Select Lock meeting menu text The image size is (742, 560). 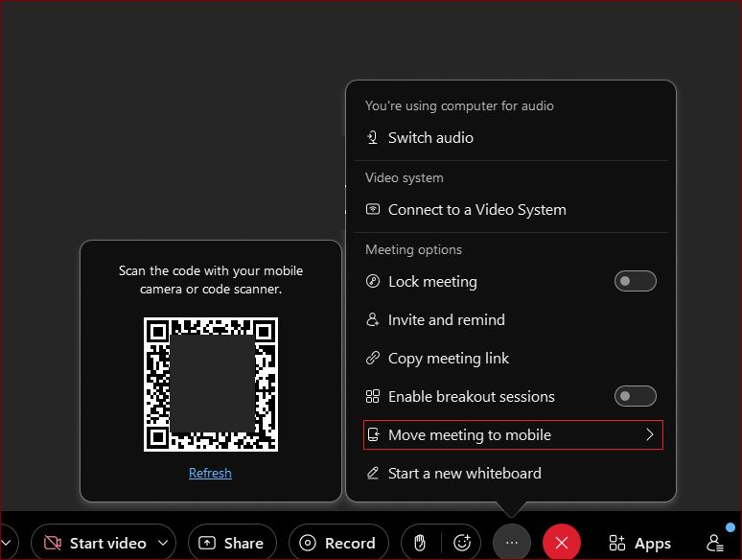432,282
